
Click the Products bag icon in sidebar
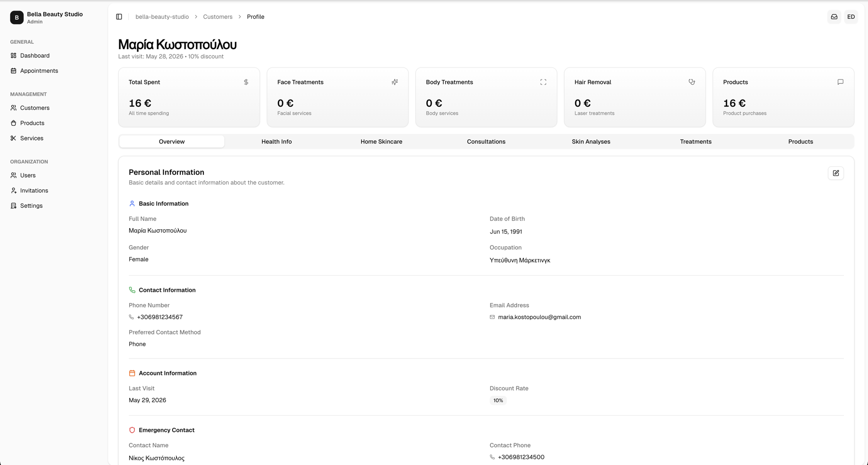click(14, 123)
